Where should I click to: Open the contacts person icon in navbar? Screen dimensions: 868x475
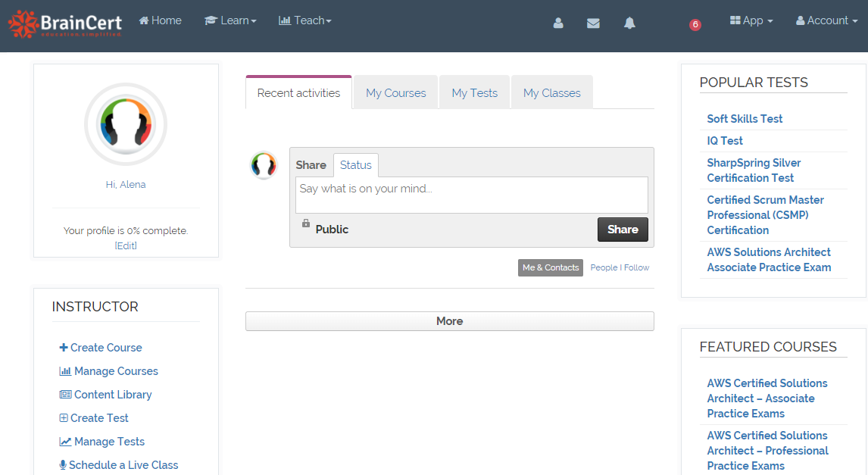(558, 23)
